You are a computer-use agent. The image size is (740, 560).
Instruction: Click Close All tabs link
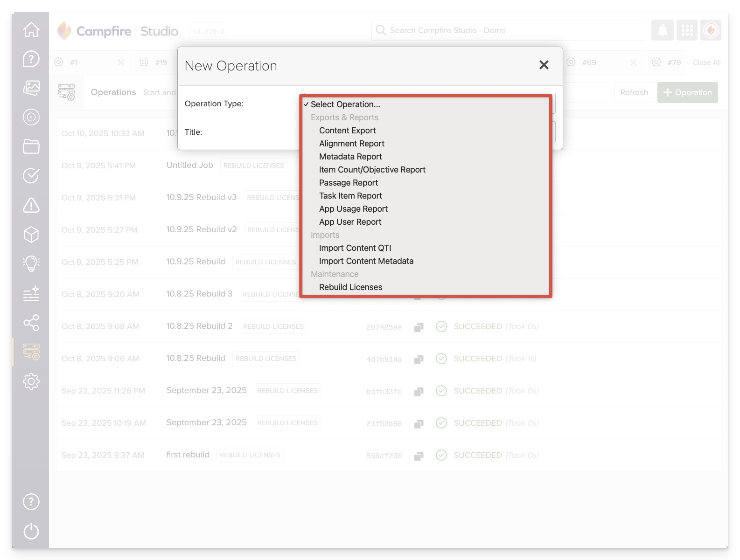coord(706,62)
